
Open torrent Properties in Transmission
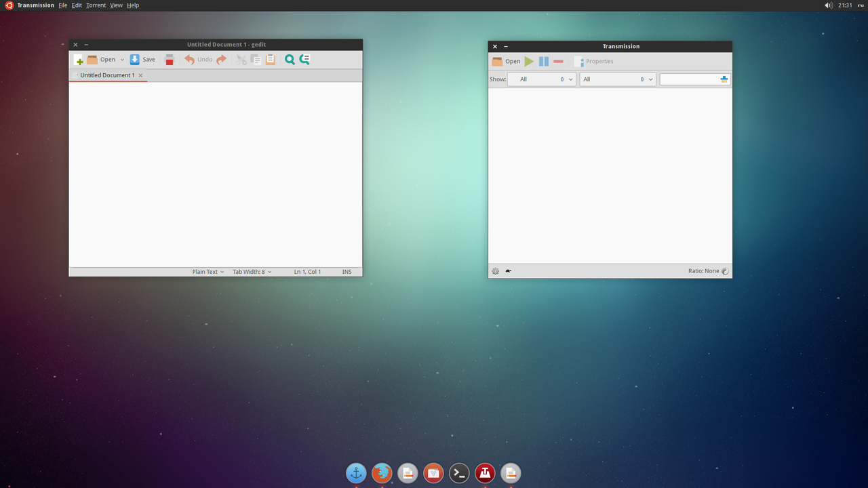point(593,61)
